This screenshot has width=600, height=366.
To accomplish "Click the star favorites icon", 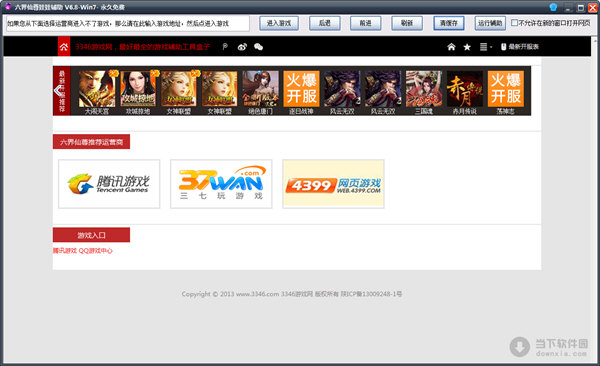I will [467, 47].
